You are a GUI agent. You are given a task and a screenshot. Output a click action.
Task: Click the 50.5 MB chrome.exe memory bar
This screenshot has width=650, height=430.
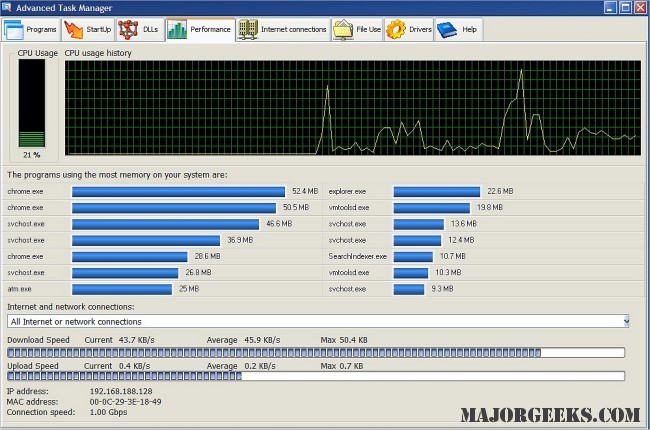point(174,208)
